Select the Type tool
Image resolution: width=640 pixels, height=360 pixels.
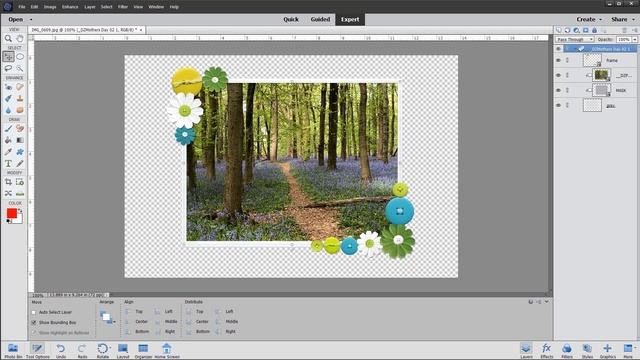(x=8, y=164)
